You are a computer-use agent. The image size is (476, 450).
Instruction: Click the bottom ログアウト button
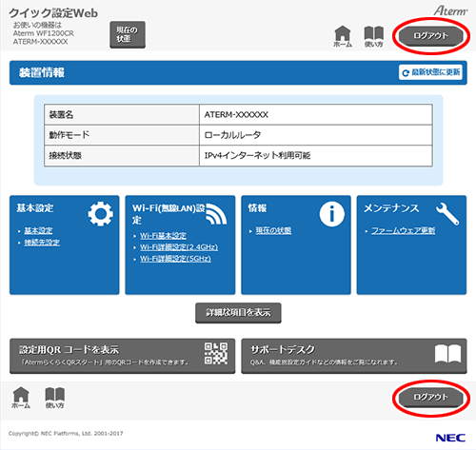coord(430,397)
